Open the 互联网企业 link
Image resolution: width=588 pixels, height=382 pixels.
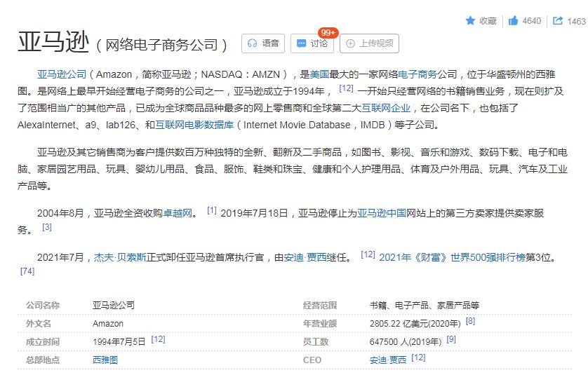point(386,108)
